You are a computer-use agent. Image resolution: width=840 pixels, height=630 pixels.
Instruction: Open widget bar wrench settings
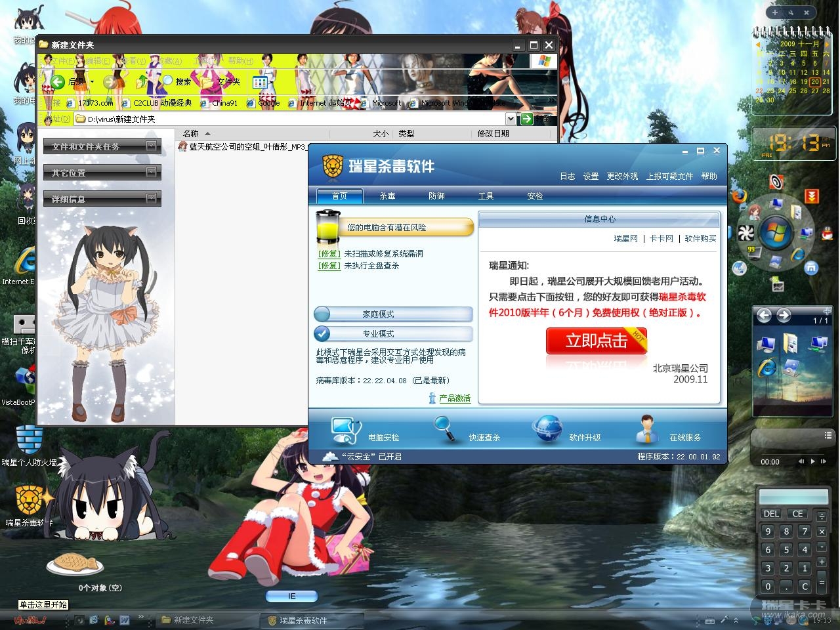point(792,12)
